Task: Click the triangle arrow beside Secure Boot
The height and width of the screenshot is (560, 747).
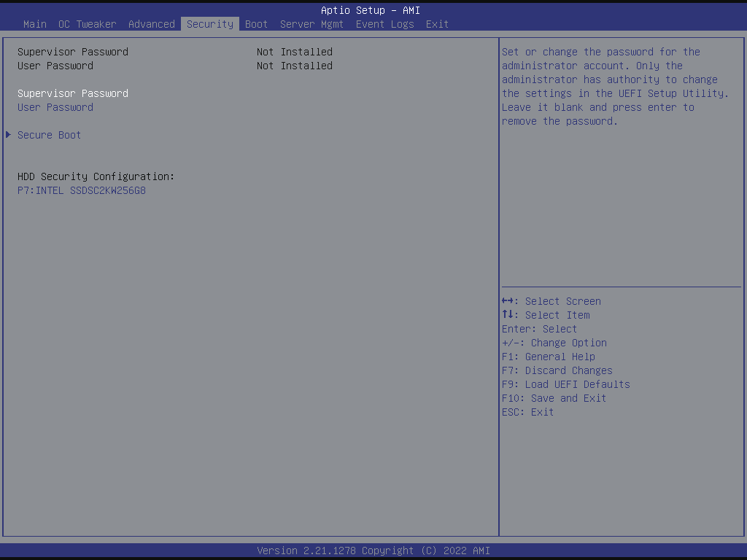Action: click(x=9, y=135)
